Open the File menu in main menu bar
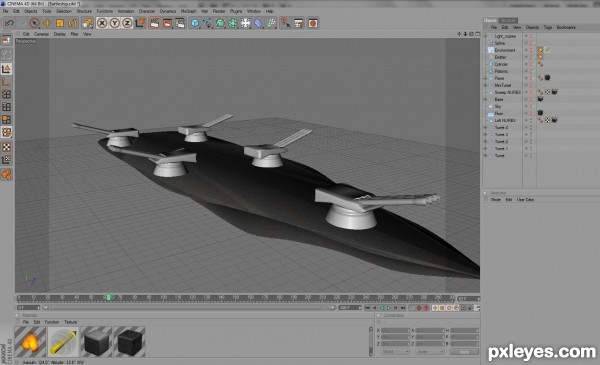This screenshot has width=600, height=365. 5,11
